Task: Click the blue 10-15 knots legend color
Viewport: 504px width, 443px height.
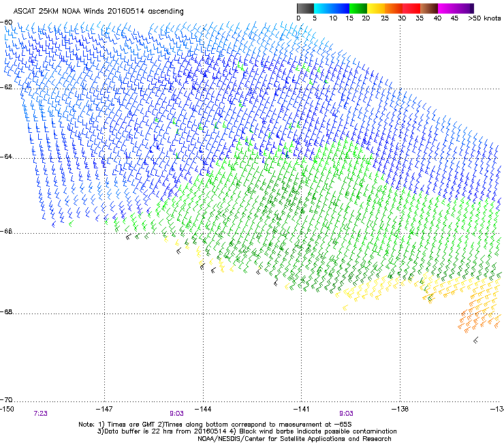Action: [x=341, y=8]
